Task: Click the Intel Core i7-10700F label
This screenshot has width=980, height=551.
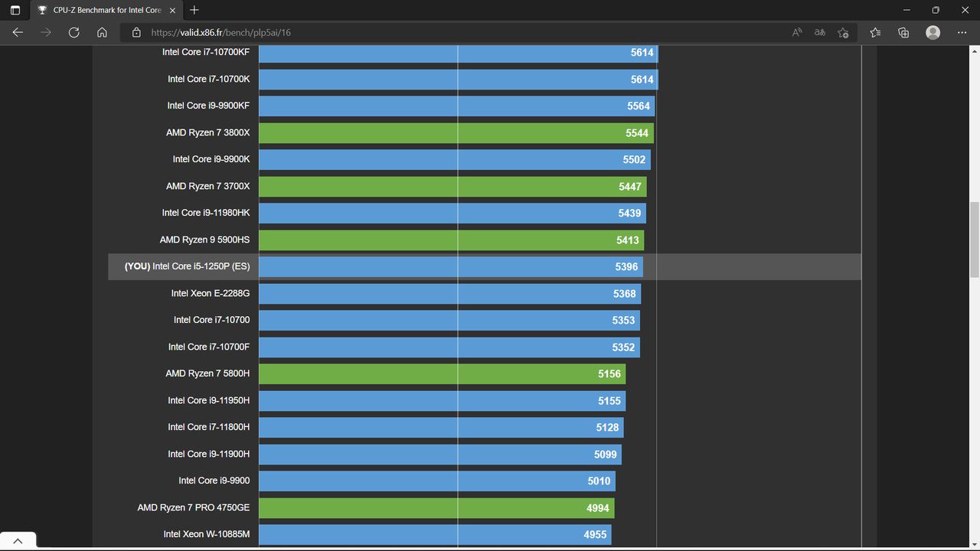Action: coord(209,347)
